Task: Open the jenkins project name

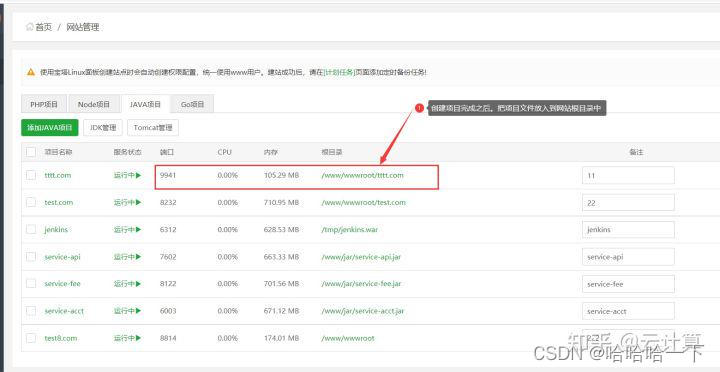Action: pyautogui.click(x=56, y=230)
